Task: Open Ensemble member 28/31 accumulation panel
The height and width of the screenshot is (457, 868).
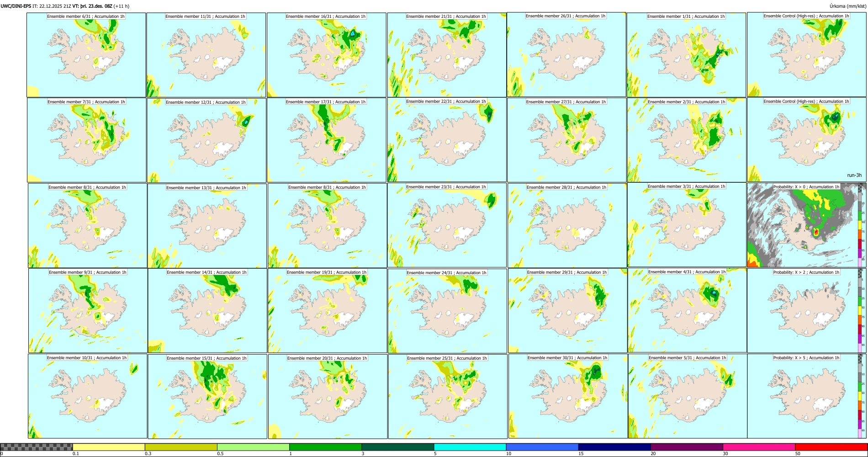Action: click(x=567, y=226)
